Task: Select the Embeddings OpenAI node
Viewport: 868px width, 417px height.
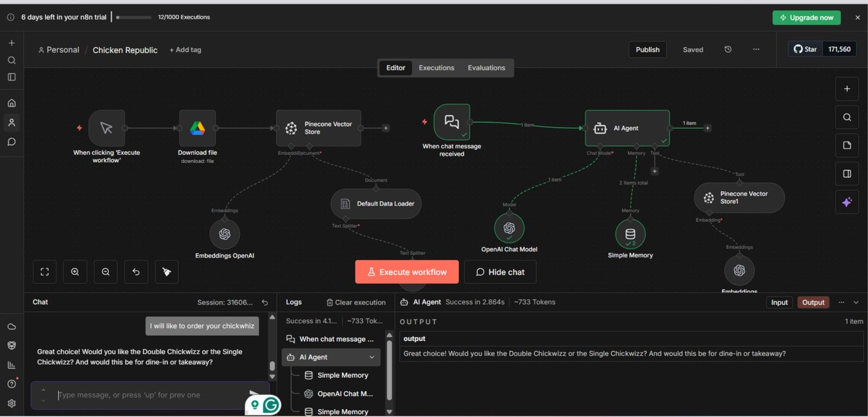Action: tap(225, 234)
